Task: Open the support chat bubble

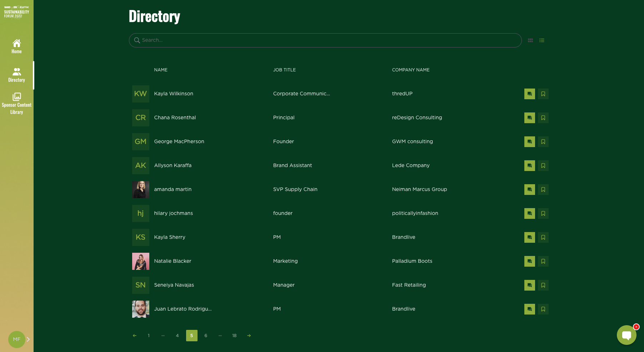Action: click(626, 335)
